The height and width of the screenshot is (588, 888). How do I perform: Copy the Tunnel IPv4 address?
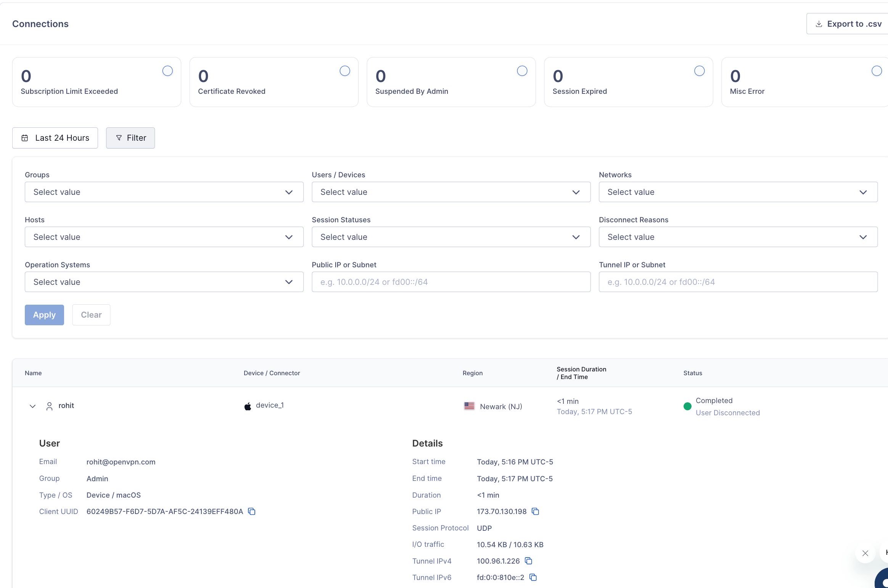point(528,561)
